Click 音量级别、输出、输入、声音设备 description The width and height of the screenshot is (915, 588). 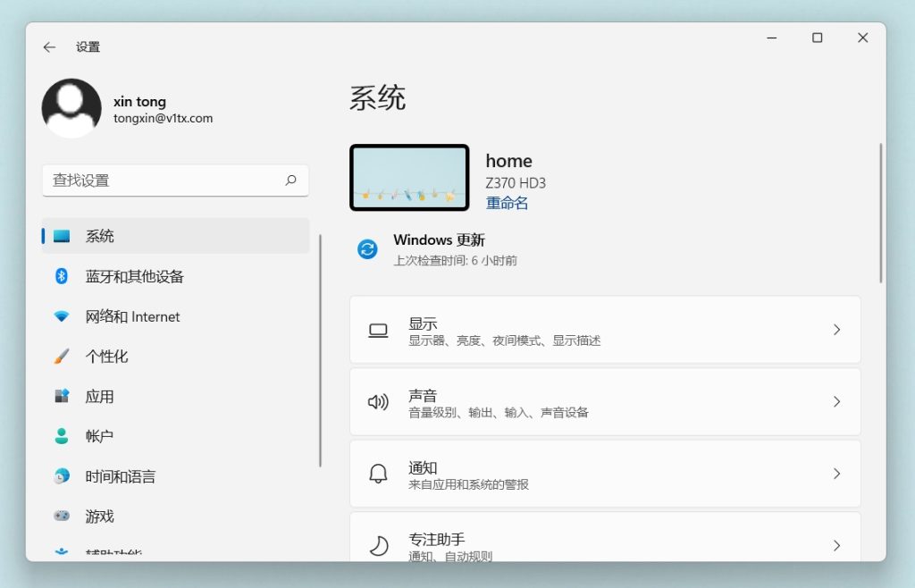[x=499, y=413]
